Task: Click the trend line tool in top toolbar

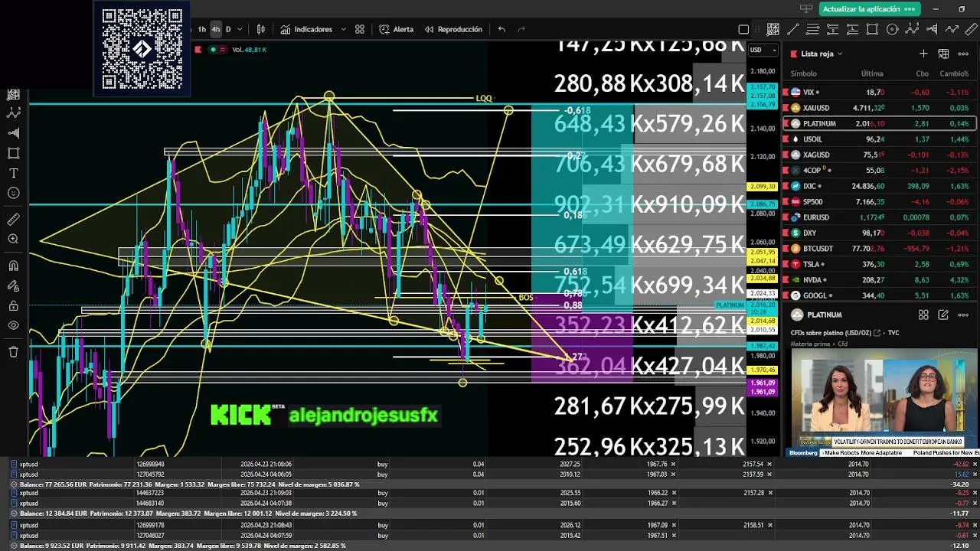Action: (793, 29)
